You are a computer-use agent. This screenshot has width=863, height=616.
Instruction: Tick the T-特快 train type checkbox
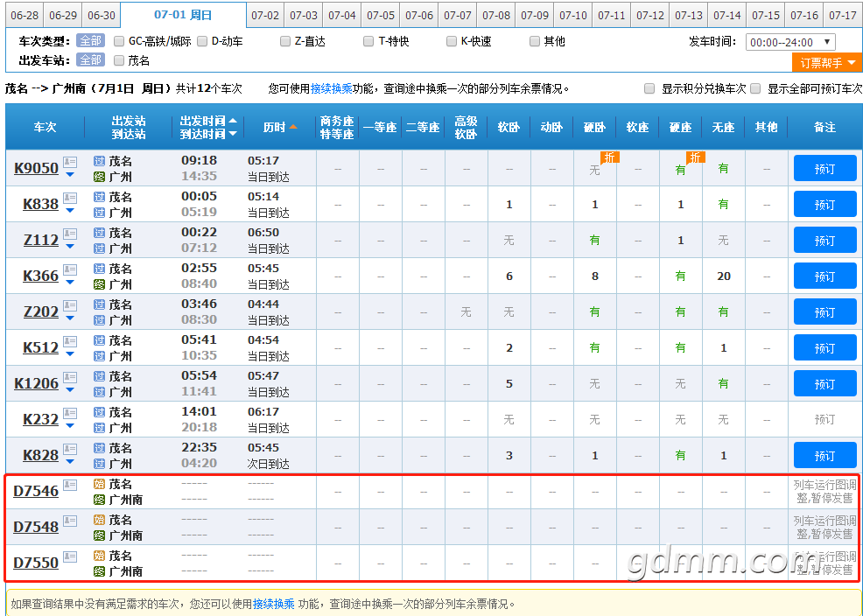[x=368, y=41]
